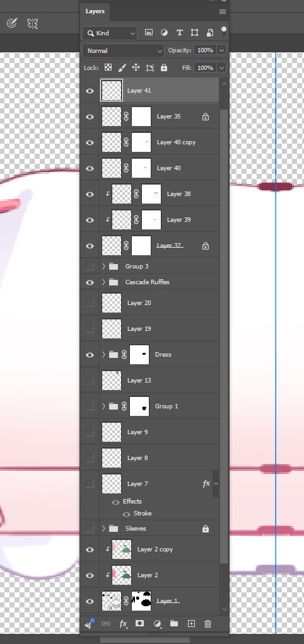This screenshot has width=304, height=644.
Task: Open Opacity slider dropdown arrow
Action: tap(221, 50)
